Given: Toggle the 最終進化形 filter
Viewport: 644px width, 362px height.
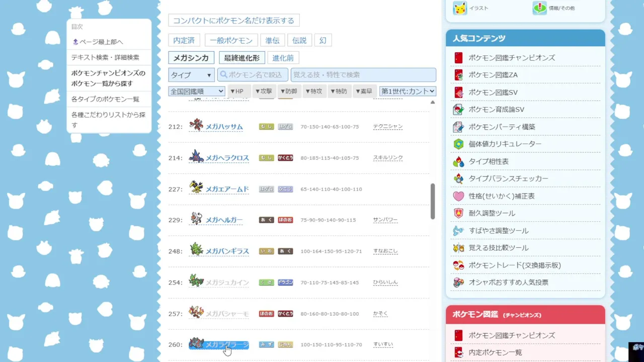Looking at the screenshot, I should tap(242, 58).
